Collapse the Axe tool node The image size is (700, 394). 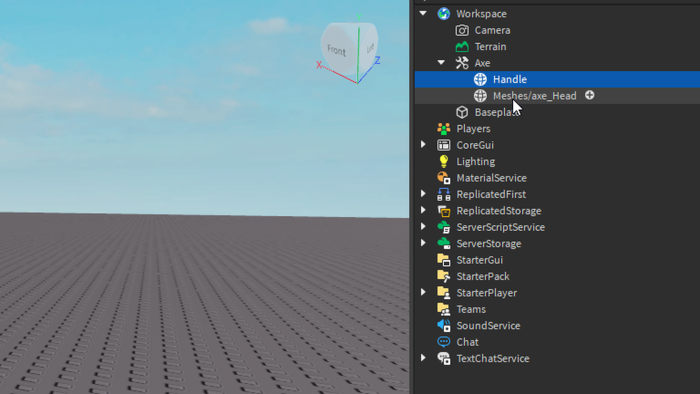coord(441,62)
